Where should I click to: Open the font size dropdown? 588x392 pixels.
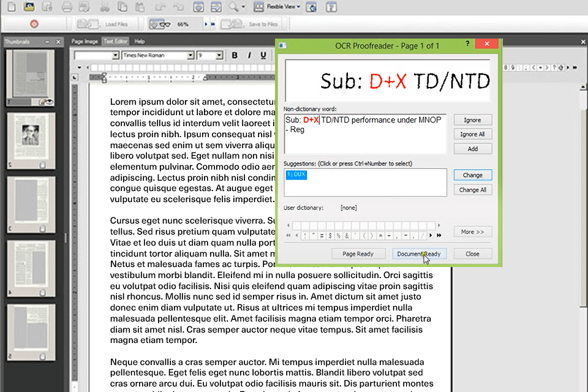coord(219,55)
